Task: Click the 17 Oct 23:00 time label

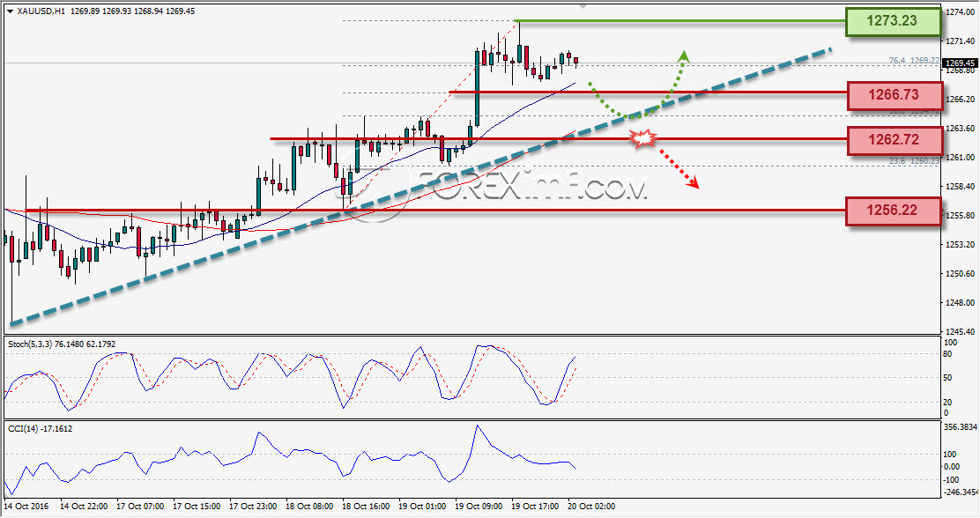Action: (253, 507)
